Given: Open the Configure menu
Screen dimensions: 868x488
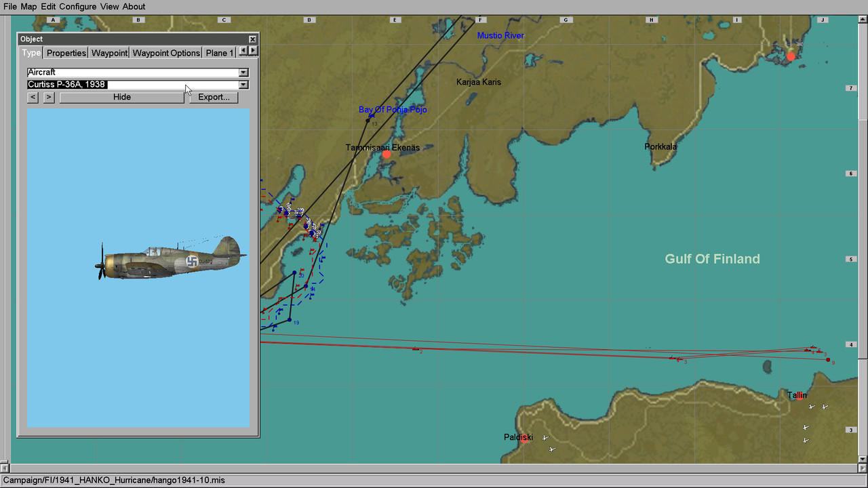Looking at the screenshot, I should [x=77, y=7].
